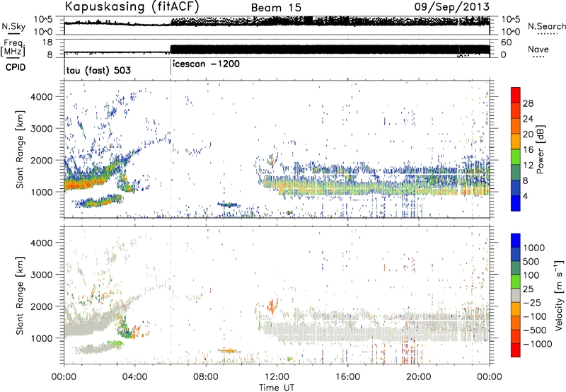The height and width of the screenshot is (392, 566).
Task: Click the "3000" tick in the power panel
Action: [41, 129]
